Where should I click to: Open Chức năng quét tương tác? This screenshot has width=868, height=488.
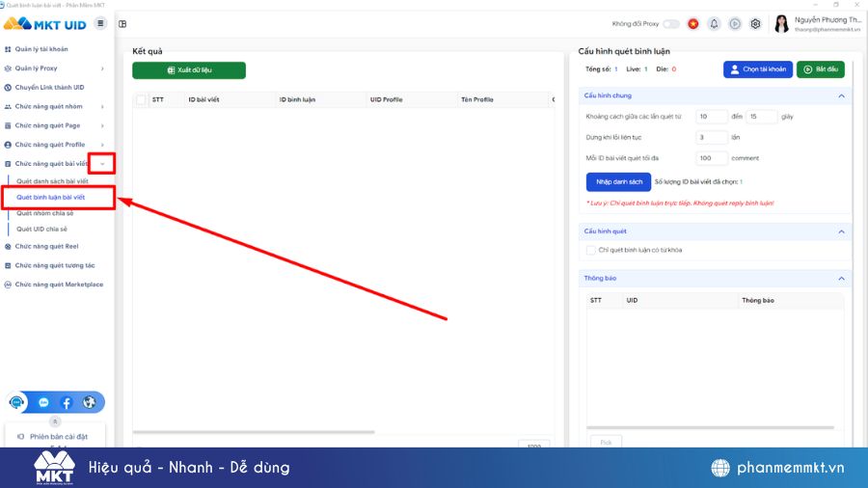point(55,265)
